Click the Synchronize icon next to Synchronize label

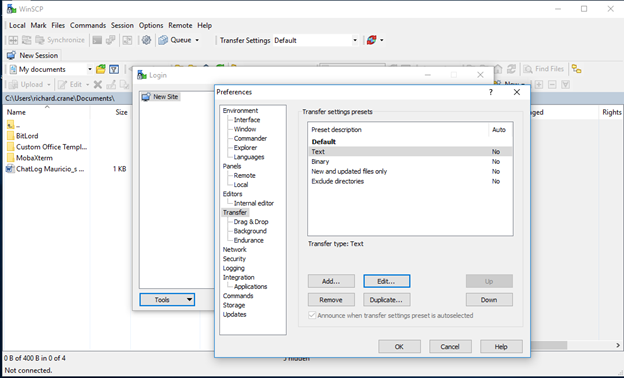pos(40,40)
